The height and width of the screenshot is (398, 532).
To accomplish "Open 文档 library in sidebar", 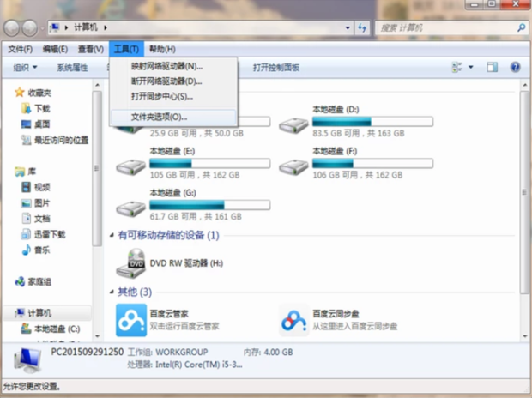I will tap(36, 219).
